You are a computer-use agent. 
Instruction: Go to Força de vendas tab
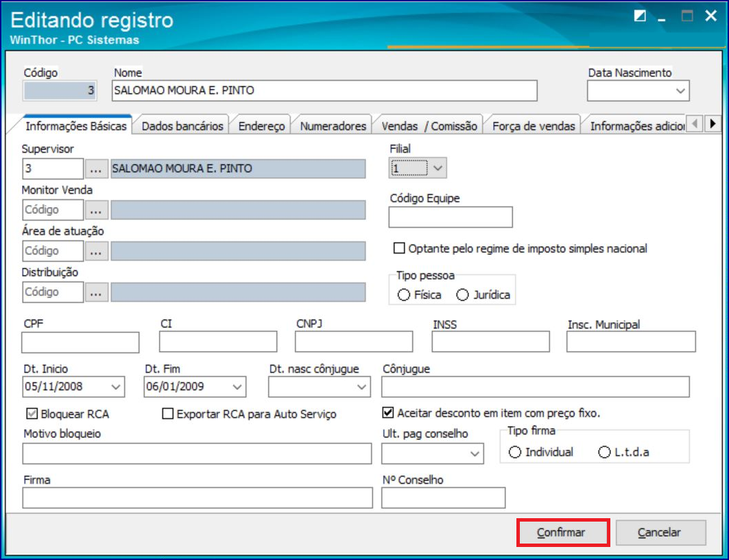(534, 126)
